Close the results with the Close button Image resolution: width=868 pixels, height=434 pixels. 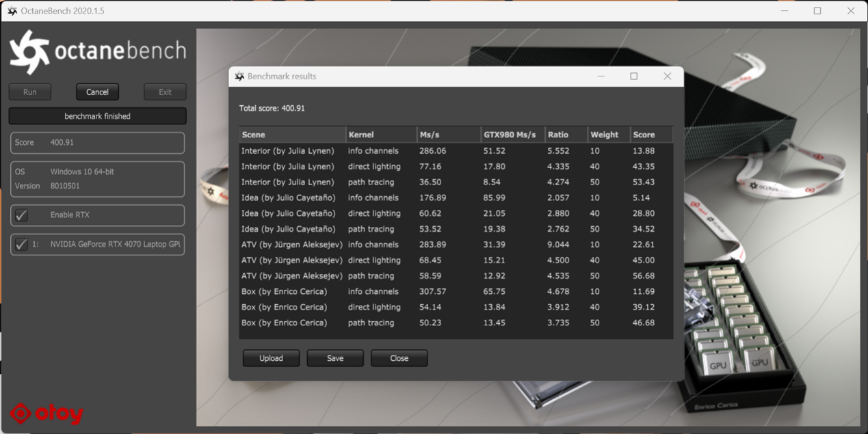tap(399, 358)
